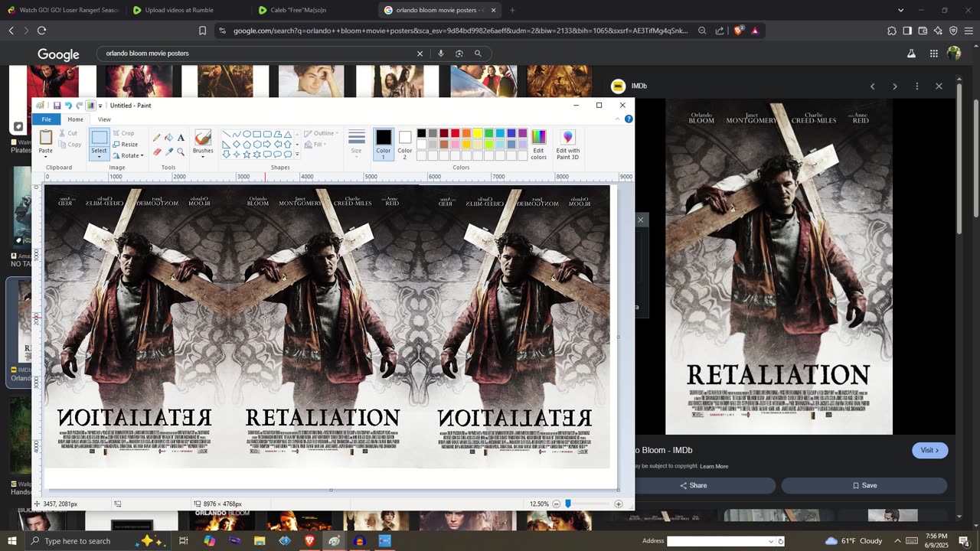Click the Visit button for IMDb
Screen dimensions: 980x551
pyautogui.click(x=929, y=450)
